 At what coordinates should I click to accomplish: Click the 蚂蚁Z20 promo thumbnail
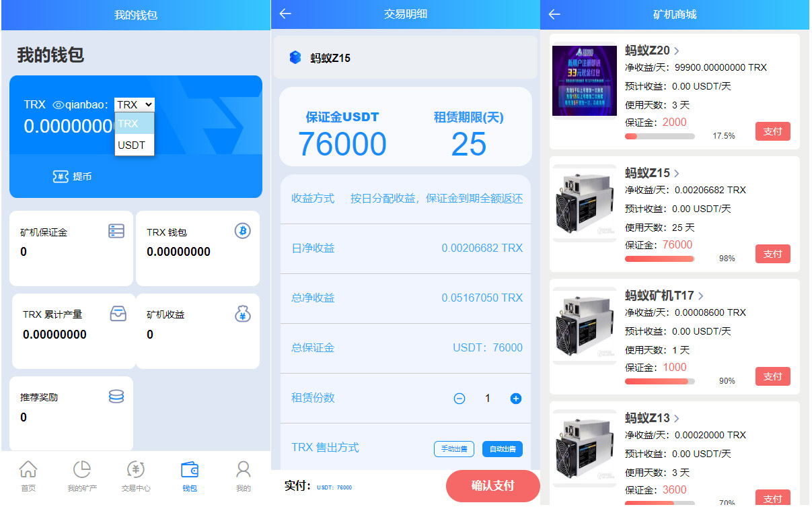point(585,81)
